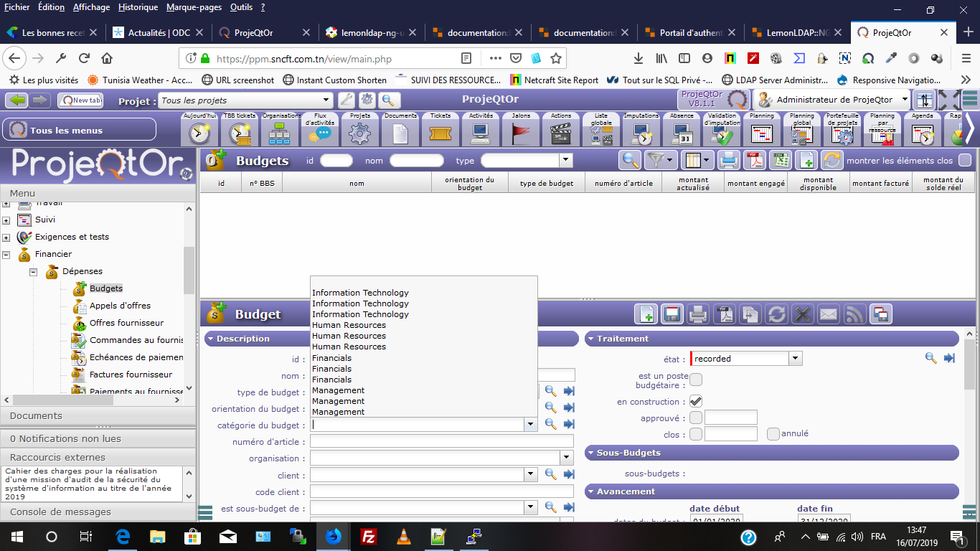Click the 'numéro d'article' input field

pyautogui.click(x=441, y=441)
